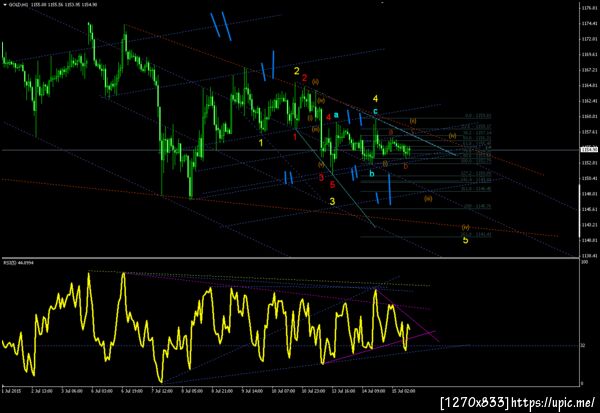Click the 1172.01 price axis label
The height and width of the screenshot is (413, 600).
coord(590,39)
